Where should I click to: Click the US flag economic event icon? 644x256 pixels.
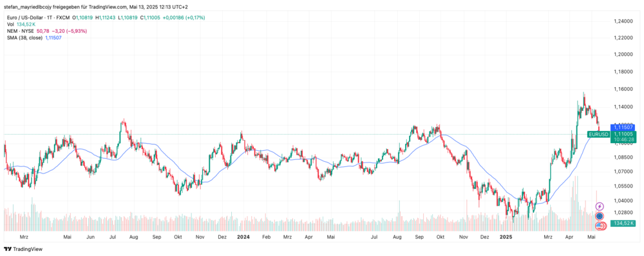(600, 226)
